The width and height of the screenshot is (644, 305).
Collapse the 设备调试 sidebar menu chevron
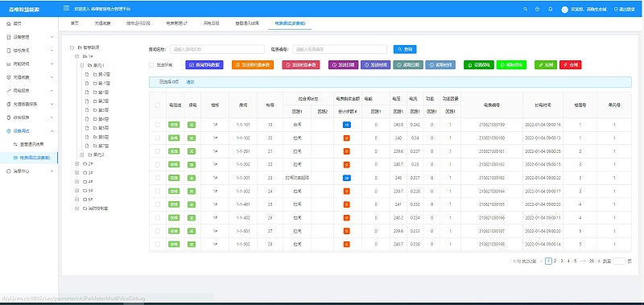[x=52, y=131]
